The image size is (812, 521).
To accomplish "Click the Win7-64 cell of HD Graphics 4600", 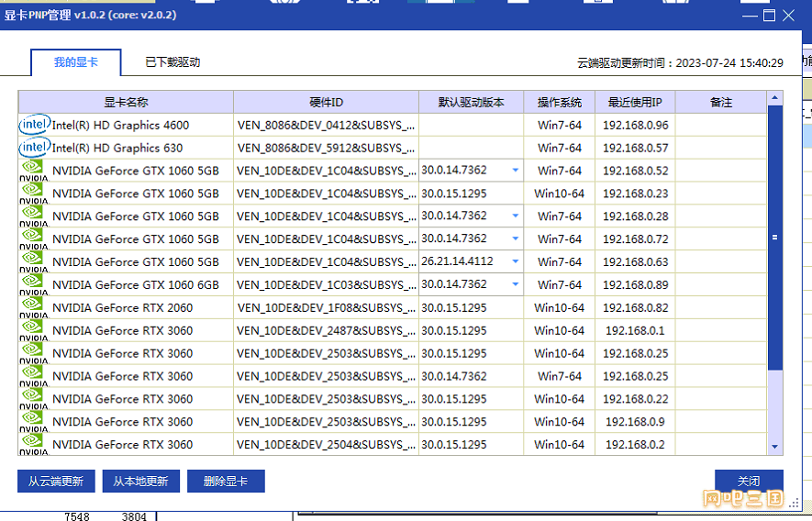I will pyautogui.click(x=560, y=125).
